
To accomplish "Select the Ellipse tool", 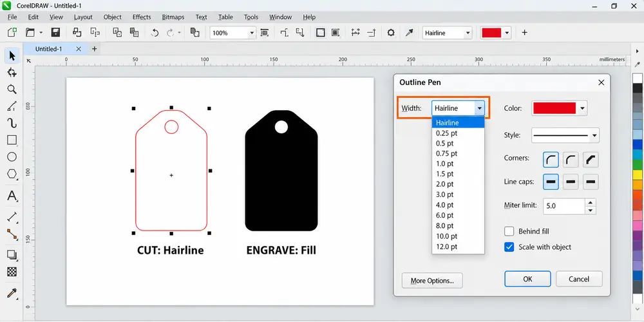I will coord(12,157).
